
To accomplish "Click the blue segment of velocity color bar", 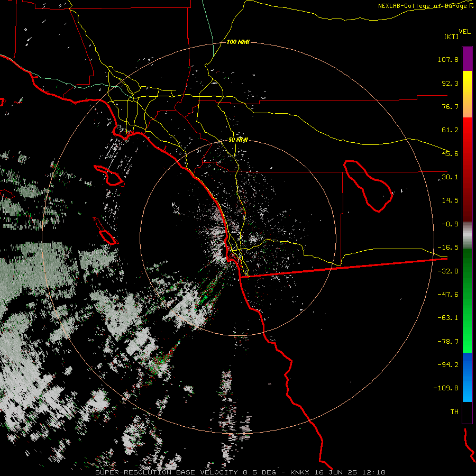I will pos(467,377).
